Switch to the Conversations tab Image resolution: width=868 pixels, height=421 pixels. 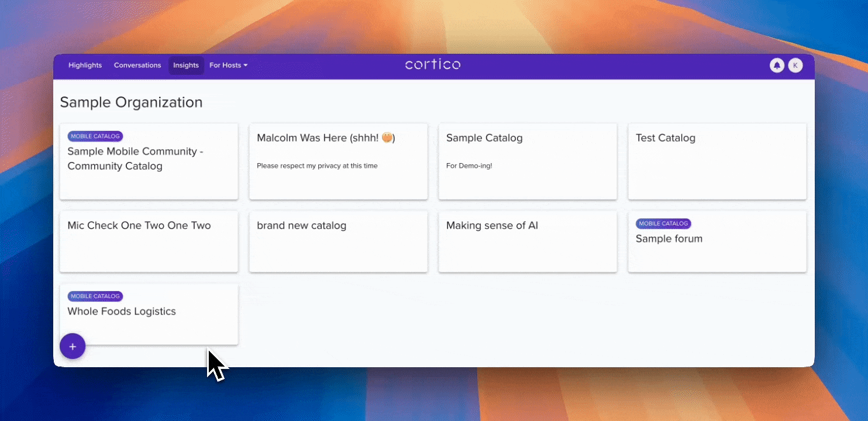(137, 65)
